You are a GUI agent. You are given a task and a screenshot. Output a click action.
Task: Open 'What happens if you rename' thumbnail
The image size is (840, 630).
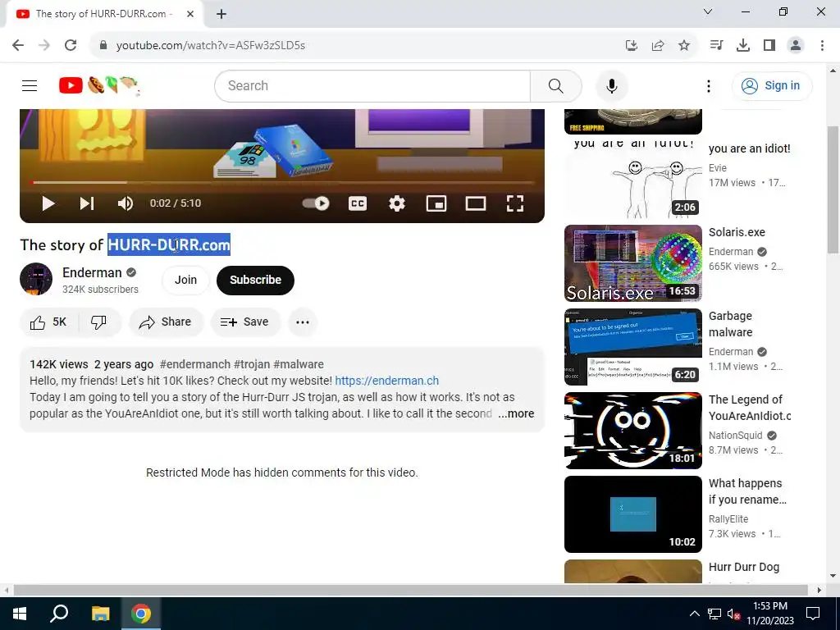point(632,514)
